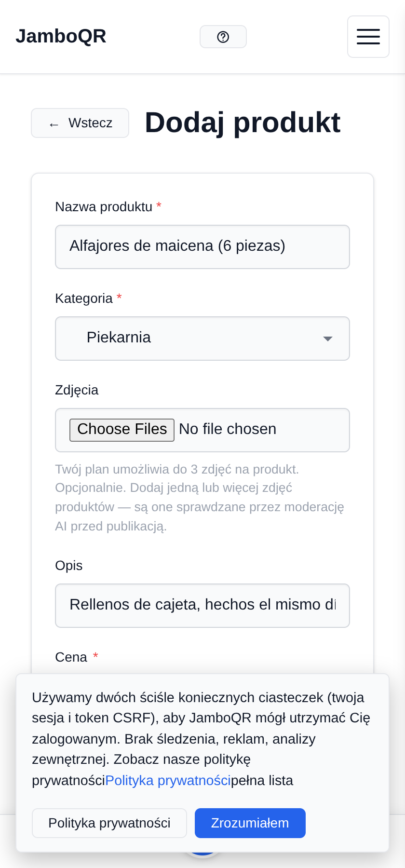
Task: Go back with the Wstecz button
Action: pyautogui.click(x=80, y=123)
